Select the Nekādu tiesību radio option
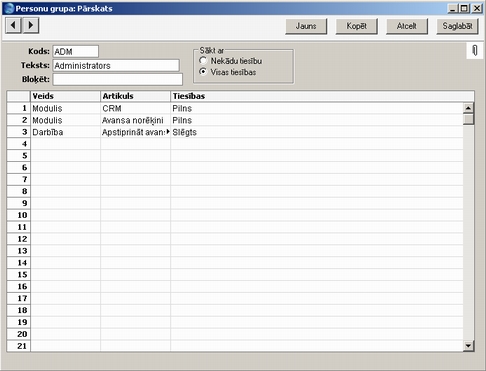The image size is (486, 371). coord(203,61)
